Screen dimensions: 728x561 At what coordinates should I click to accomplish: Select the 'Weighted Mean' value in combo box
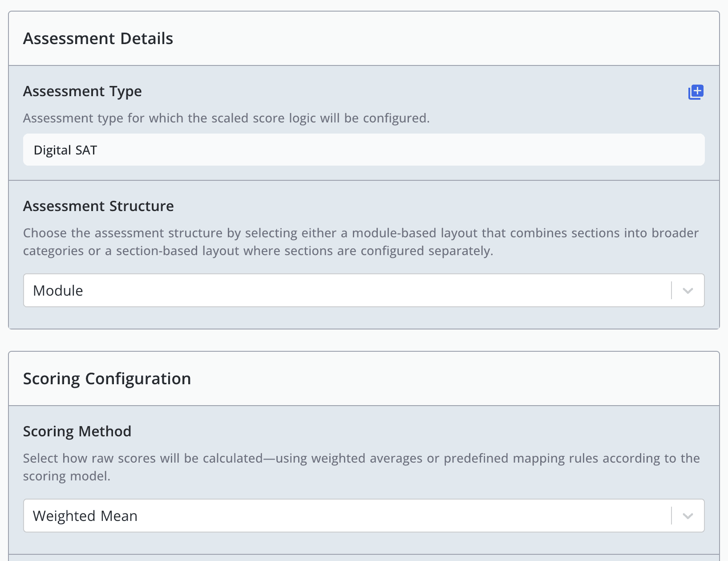pyautogui.click(x=85, y=516)
